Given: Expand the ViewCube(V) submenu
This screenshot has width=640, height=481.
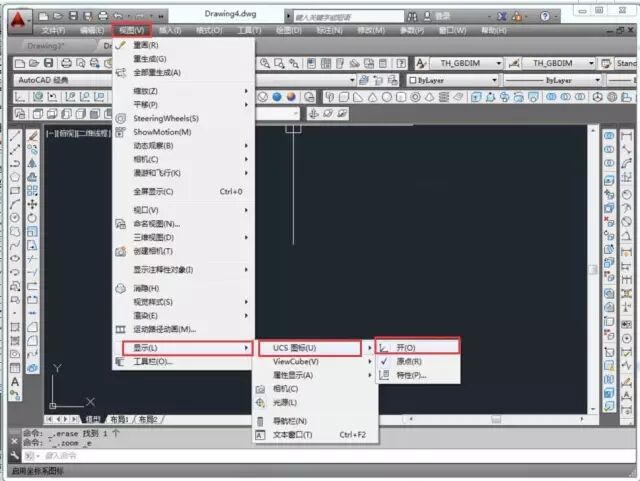Looking at the screenshot, I should (315, 361).
